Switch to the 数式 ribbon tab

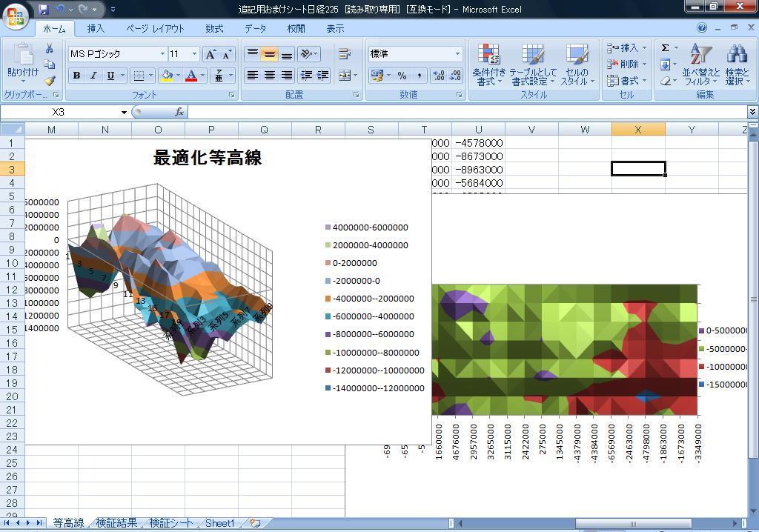[x=214, y=28]
